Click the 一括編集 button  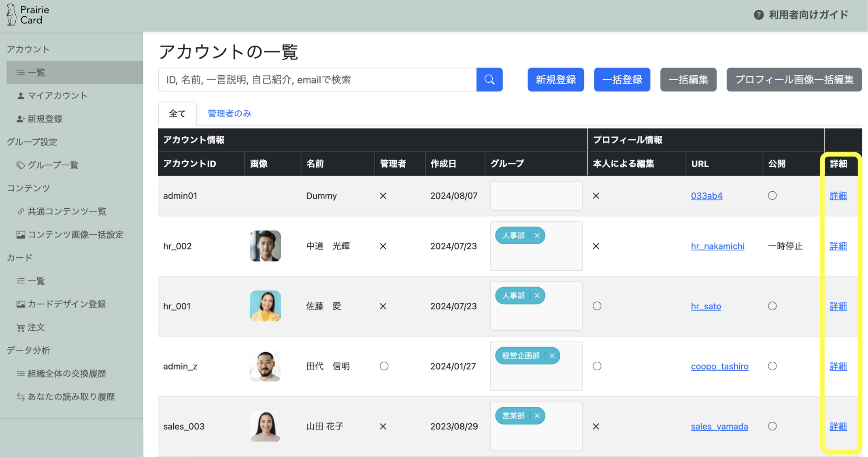(x=688, y=79)
